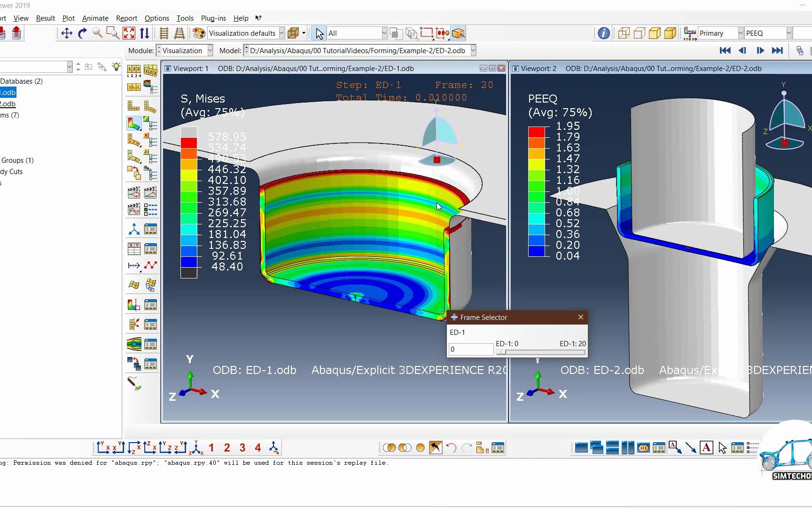Screen dimensions: 812x508
Task: Click the Query information icon
Action: [604, 33]
